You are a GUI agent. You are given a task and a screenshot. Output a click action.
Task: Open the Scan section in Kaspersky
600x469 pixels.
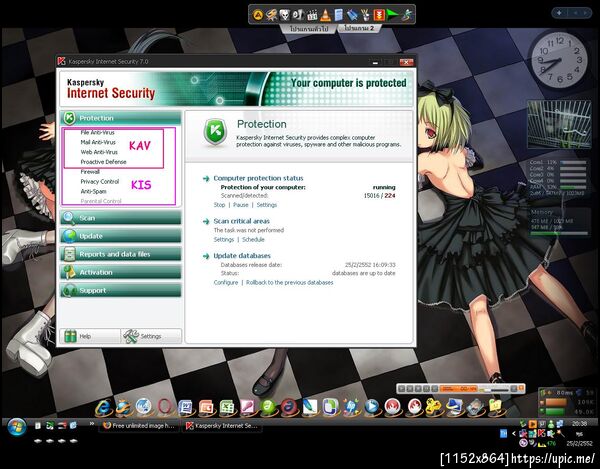pyautogui.click(x=121, y=218)
